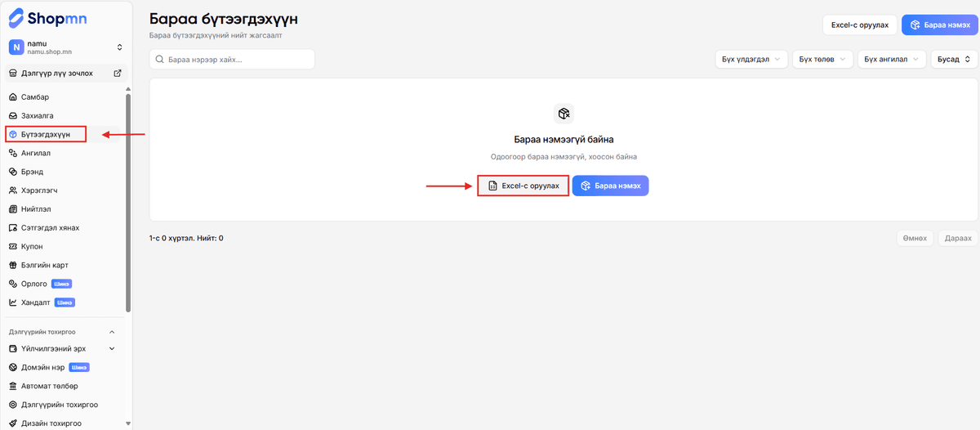Click the Купон ticket icon in sidebar

[13, 246]
